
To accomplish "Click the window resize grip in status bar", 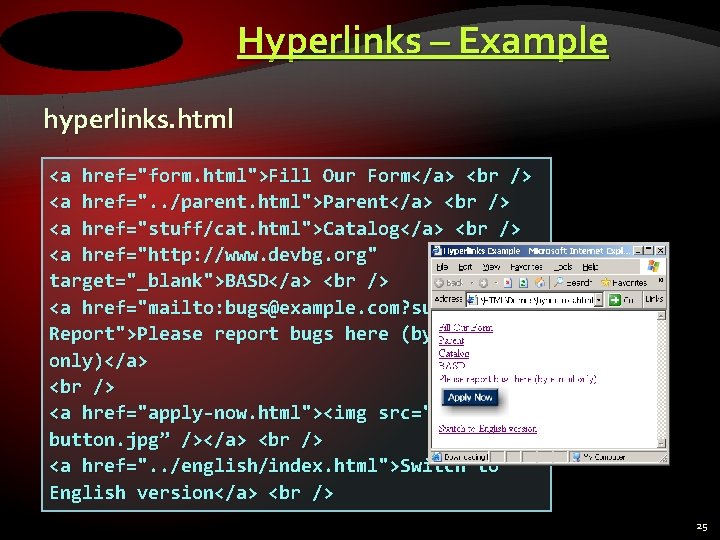I will pyautogui.click(x=663, y=458).
